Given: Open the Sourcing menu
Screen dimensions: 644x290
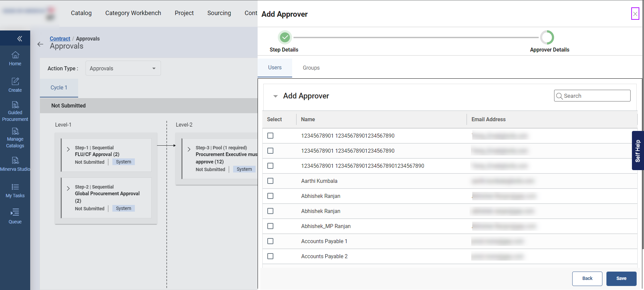Looking at the screenshot, I should pos(219,13).
